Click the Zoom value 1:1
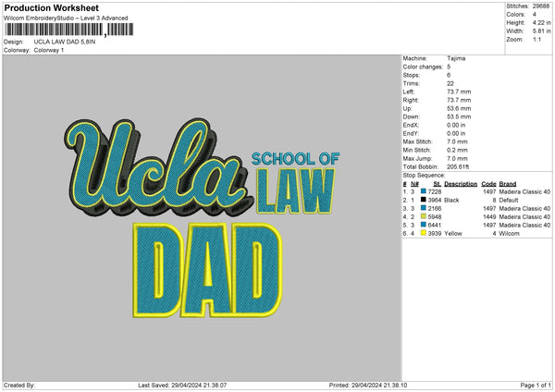555x392 pixels. tap(536, 40)
